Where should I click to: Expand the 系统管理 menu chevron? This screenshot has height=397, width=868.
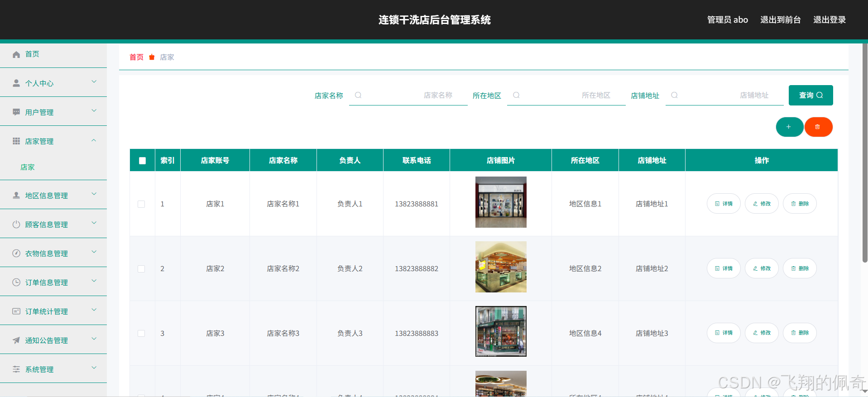tap(94, 368)
